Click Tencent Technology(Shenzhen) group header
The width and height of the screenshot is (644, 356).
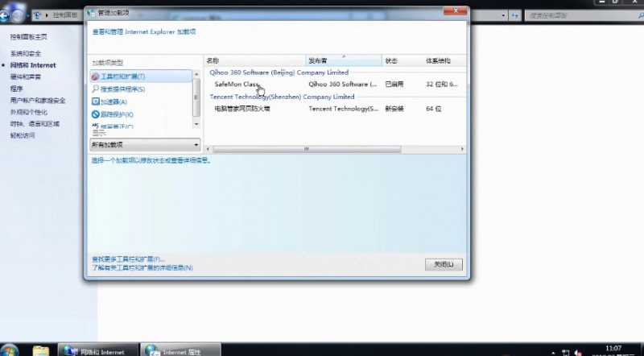282,97
